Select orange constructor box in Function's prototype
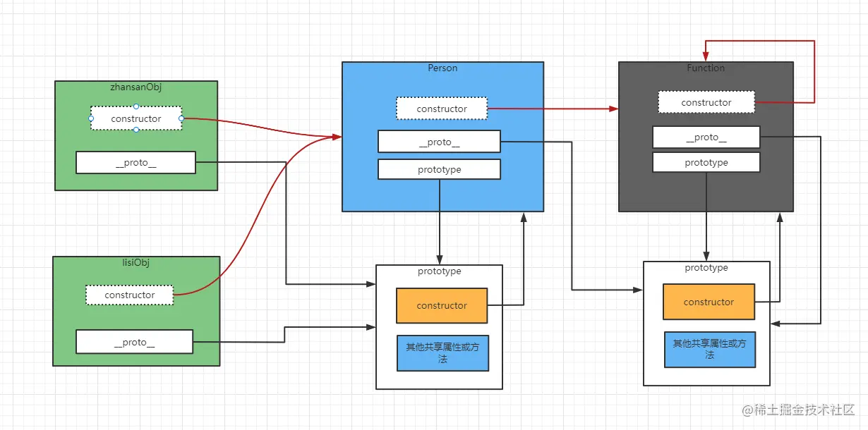Viewport: 868px width, 430px height. (709, 302)
